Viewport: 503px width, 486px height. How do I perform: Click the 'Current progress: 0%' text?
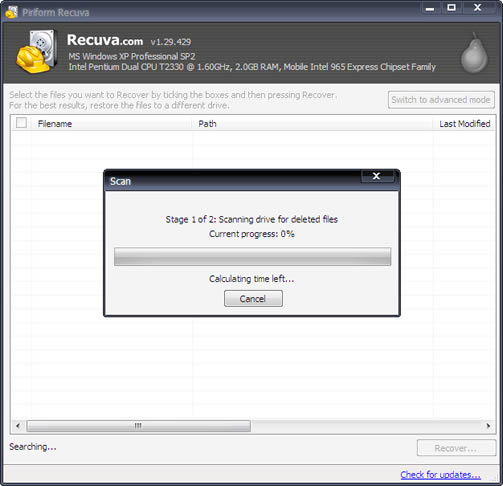pos(252,234)
